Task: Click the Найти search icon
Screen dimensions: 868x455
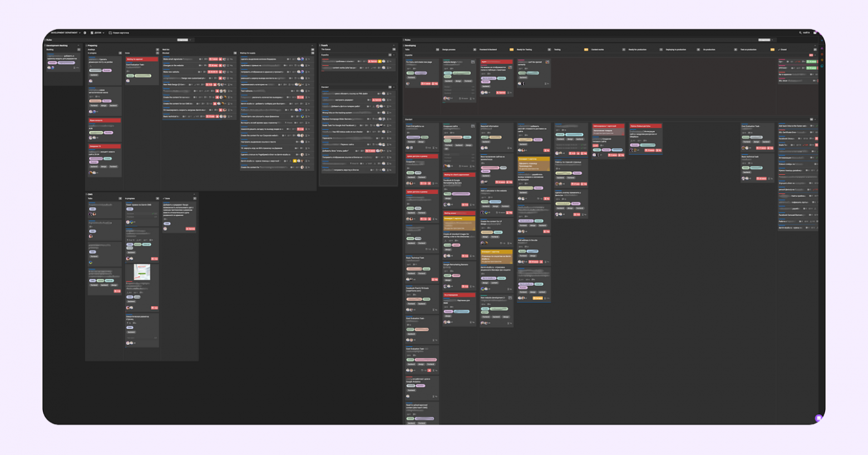Action: pyautogui.click(x=801, y=33)
